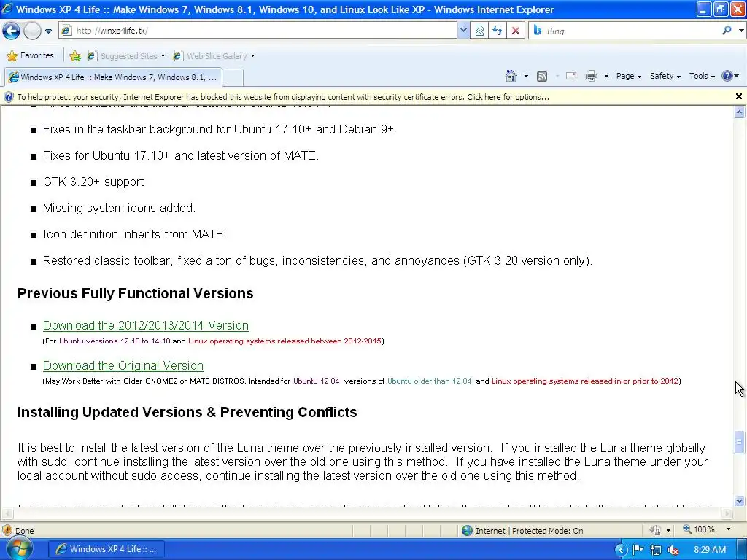Click "Missing system icons added." text
747x560 pixels.
[119, 208]
